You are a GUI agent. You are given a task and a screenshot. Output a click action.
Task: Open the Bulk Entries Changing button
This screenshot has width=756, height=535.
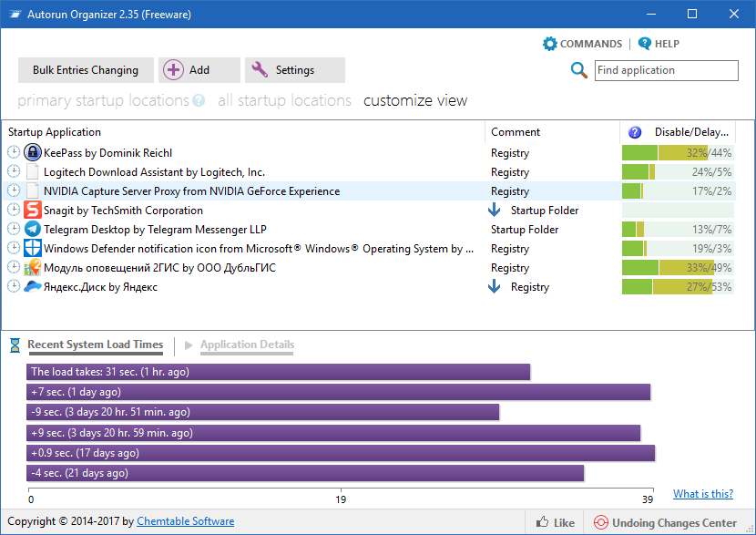coord(86,70)
